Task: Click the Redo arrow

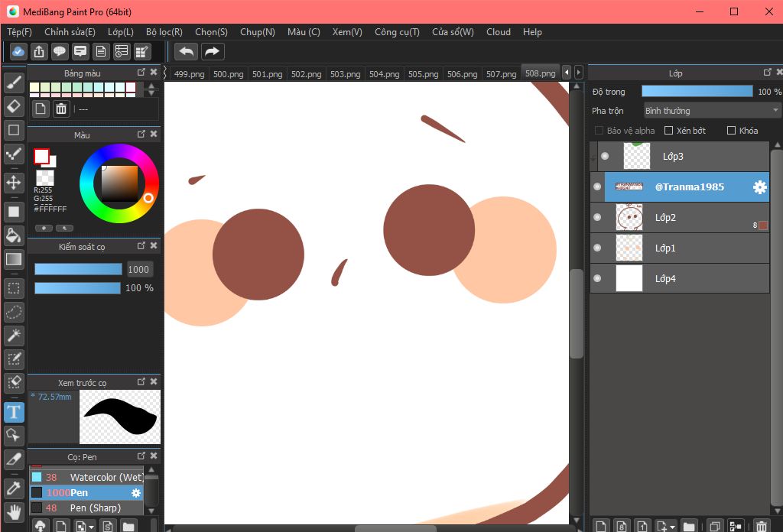Action: point(213,51)
